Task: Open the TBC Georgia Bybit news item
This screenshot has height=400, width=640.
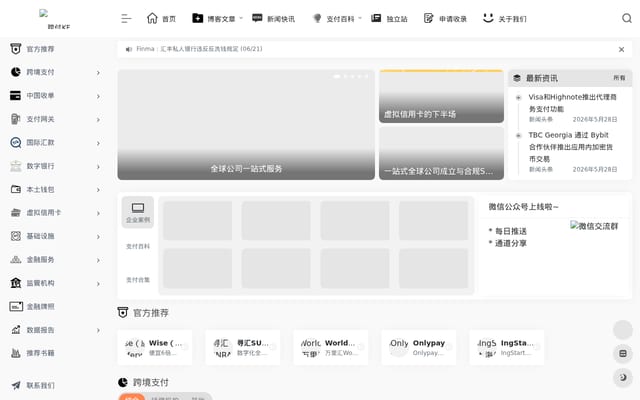Action: pos(571,147)
